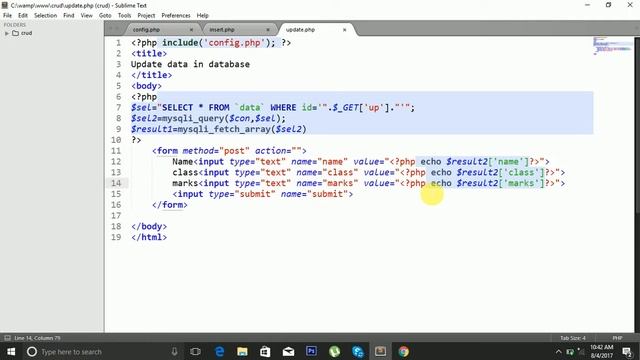The width and height of the screenshot is (640, 360).
Task: Toggle sidebar via status bar panel icon
Action: tap(7, 338)
